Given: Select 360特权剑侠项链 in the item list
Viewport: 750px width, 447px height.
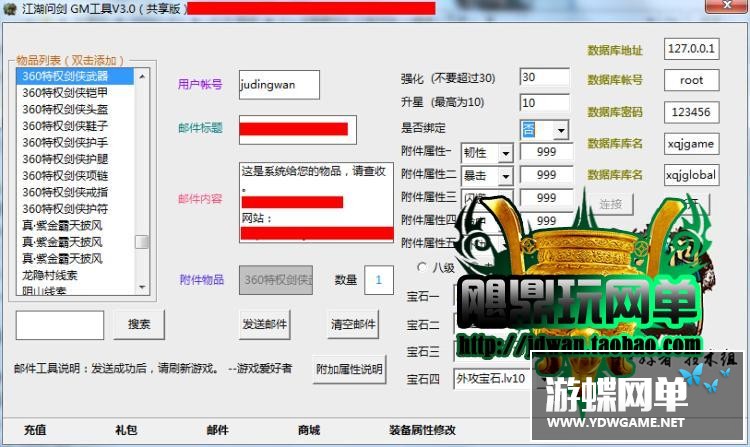Looking at the screenshot, I should pos(75,175).
